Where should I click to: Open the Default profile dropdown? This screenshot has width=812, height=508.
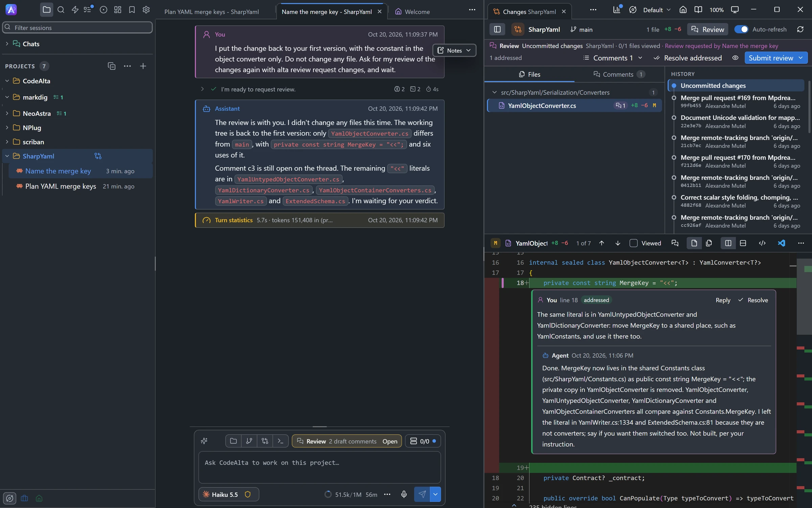(x=657, y=10)
